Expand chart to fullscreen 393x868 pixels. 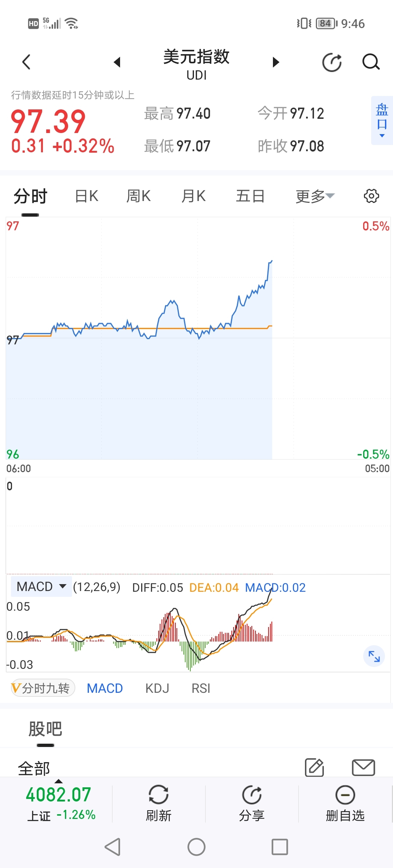click(374, 656)
